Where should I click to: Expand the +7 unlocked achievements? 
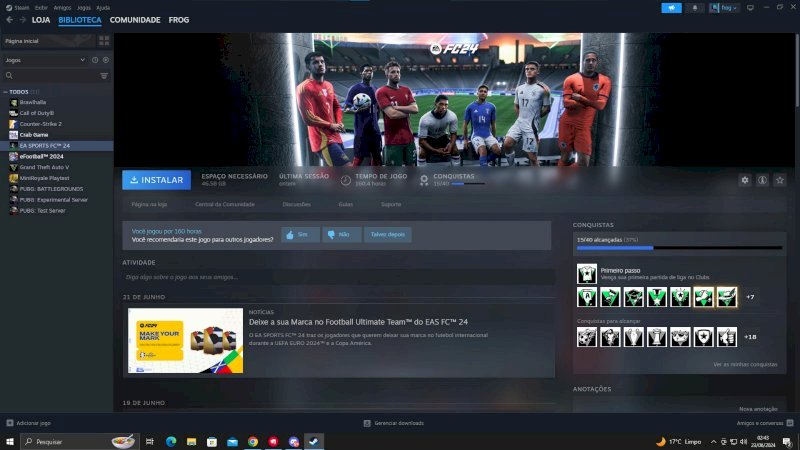[x=750, y=297]
